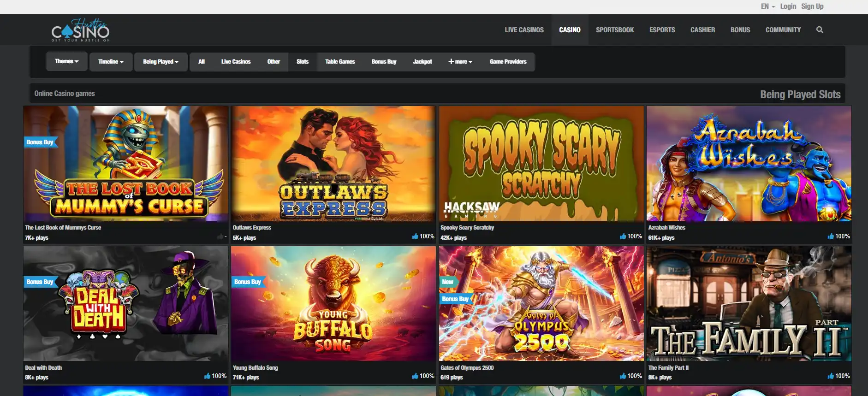Open Spooky Scary Scratchy title link
868x396 pixels.
point(467,227)
